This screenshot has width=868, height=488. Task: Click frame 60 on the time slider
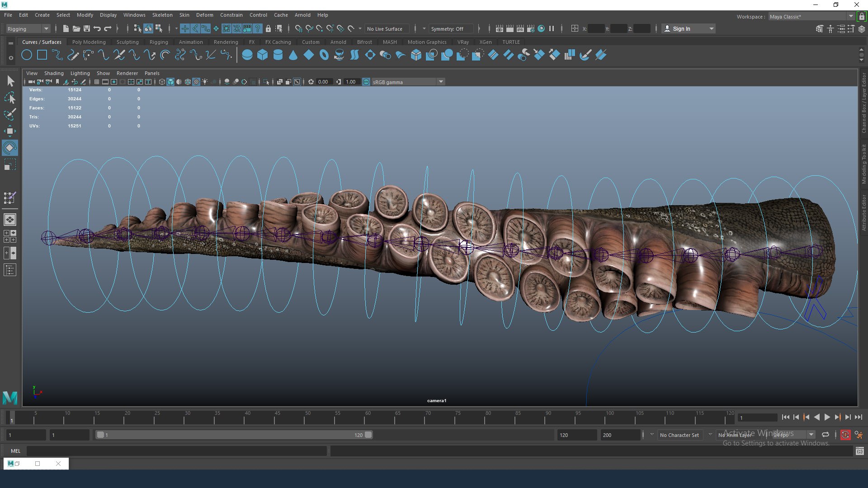pyautogui.click(x=368, y=418)
